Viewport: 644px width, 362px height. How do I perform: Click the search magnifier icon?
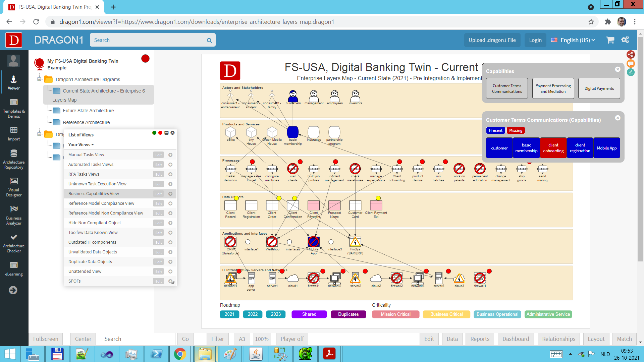(209, 40)
